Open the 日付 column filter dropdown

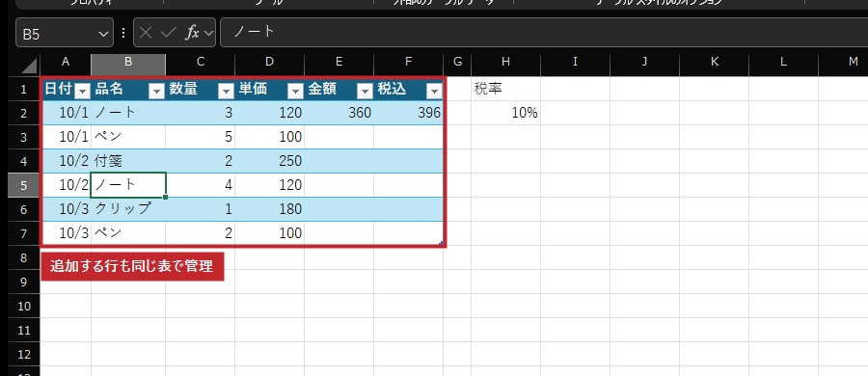[83, 91]
